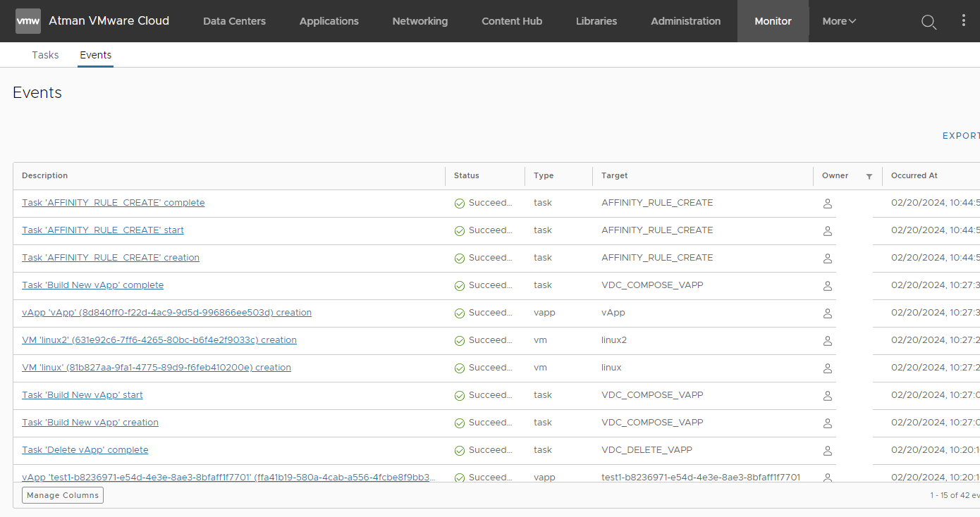980x517 pixels.
Task: Click the Manage Columns button
Action: pos(63,495)
